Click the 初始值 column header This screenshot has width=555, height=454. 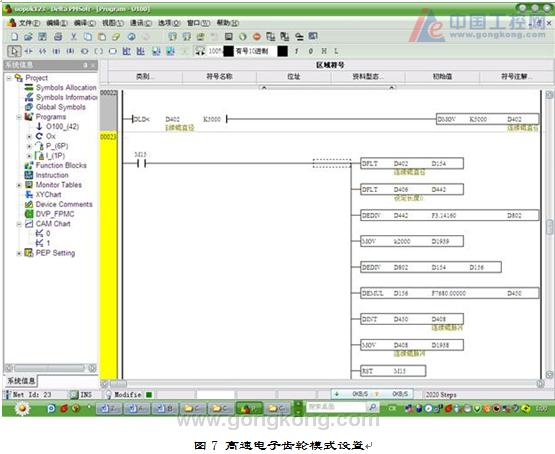tap(442, 76)
